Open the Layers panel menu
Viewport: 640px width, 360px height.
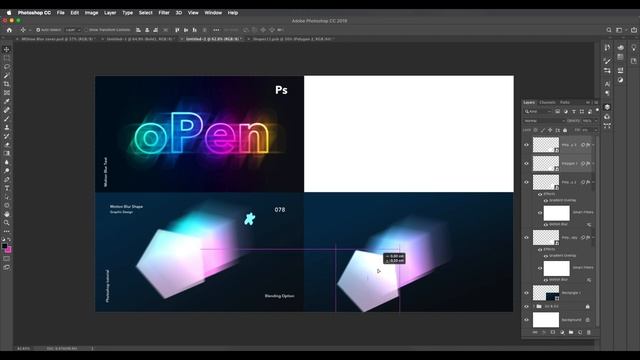[x=596, y=102]
